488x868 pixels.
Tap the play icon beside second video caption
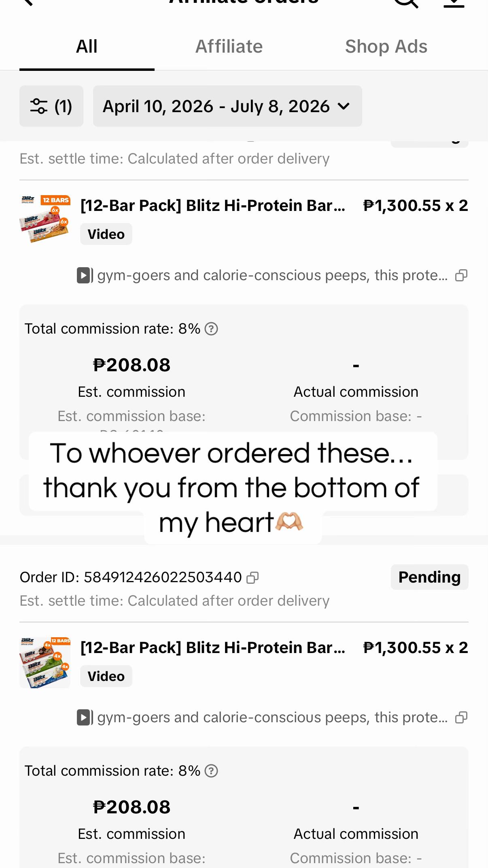tap(85, 717)
